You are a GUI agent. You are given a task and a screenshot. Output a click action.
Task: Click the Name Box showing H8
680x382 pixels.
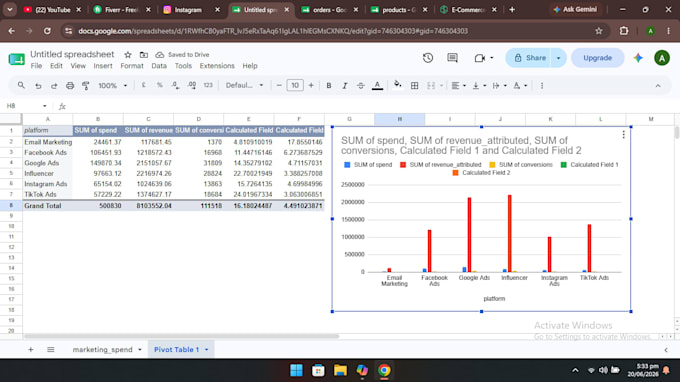click(26, 106)
